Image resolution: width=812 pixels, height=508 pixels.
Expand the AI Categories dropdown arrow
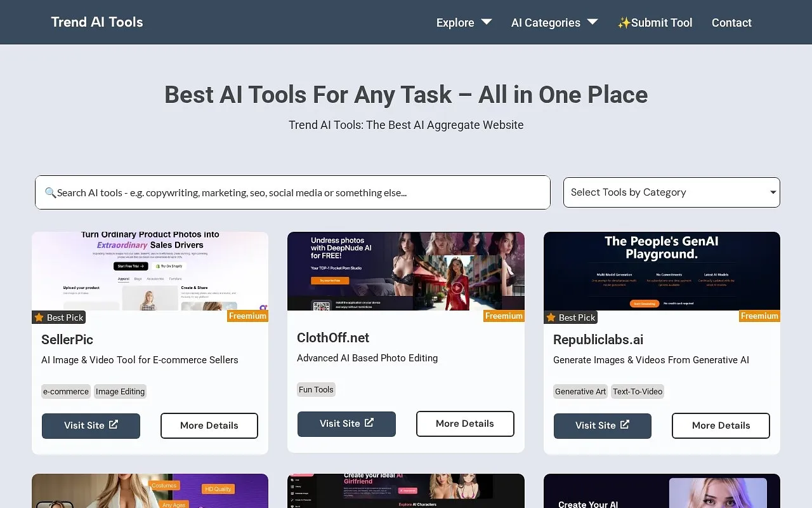593,22
